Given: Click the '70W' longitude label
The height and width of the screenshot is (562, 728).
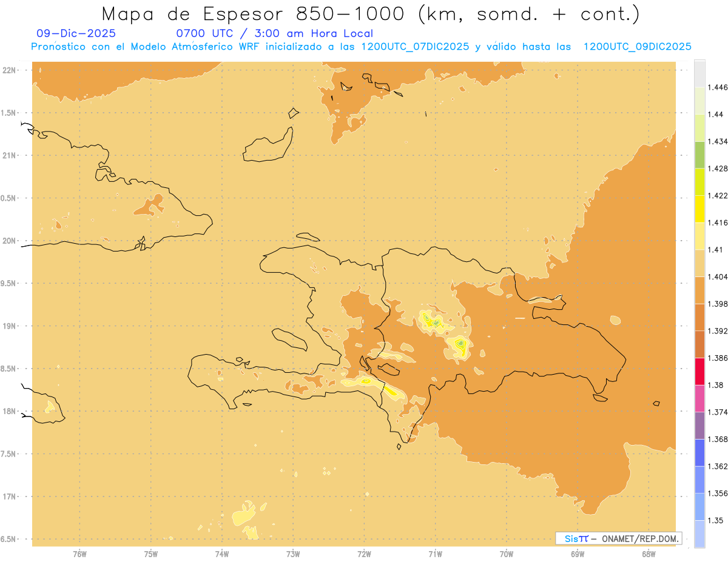Looking at the screenshot, I should 507,554.
